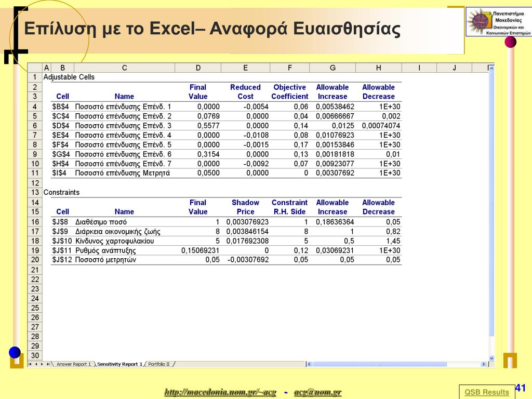Select column C header

tap(124, 68)
